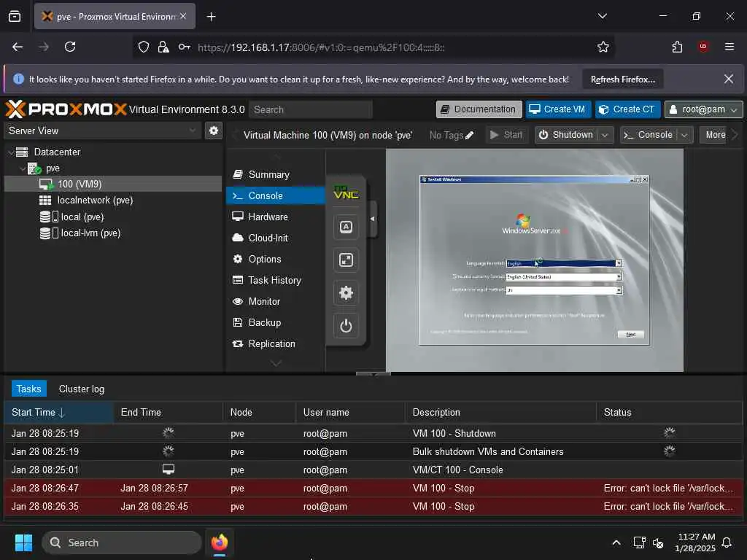
Task: Click the Refresh Firefox button
Action: pos(623,79)
